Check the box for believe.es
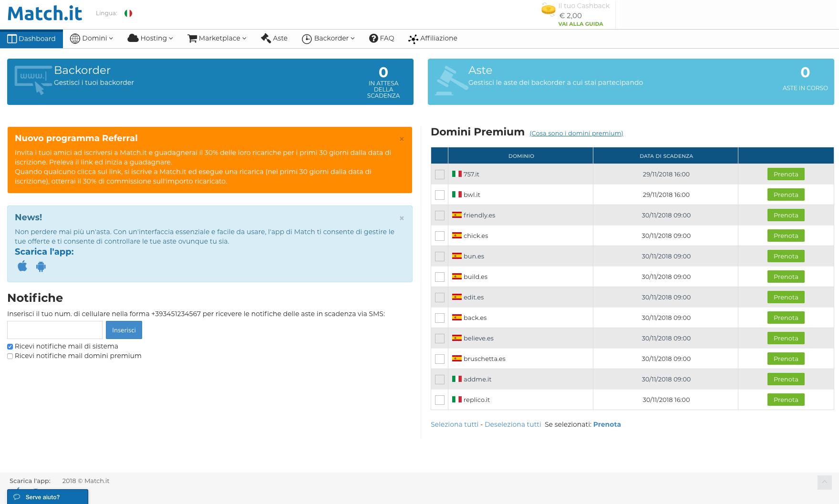Screen dimensions: 839x504 440,339
